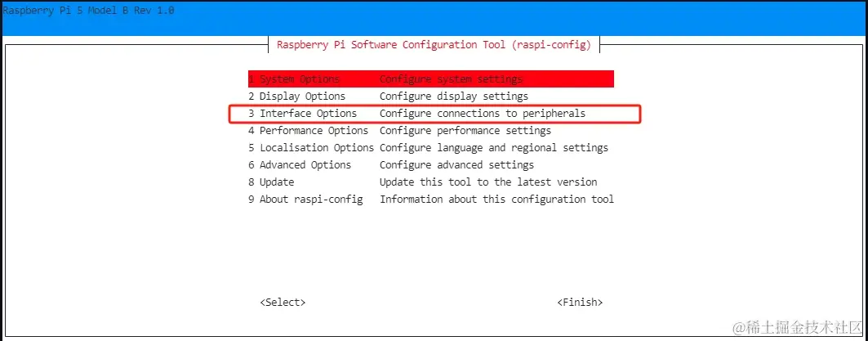The image size is (868, 341).
Task: Click the Raspberry Pi 5 Model header text
Action: tap(88, 11)
